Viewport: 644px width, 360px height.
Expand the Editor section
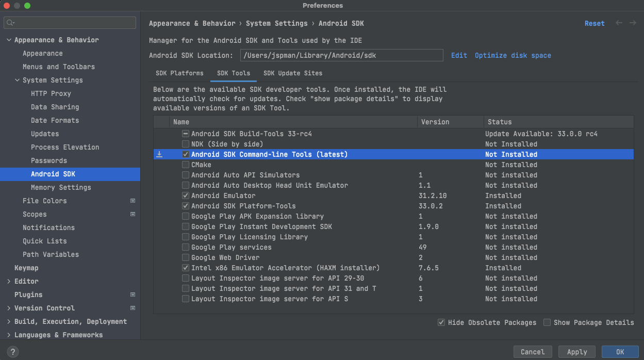(x=9, y=281)
